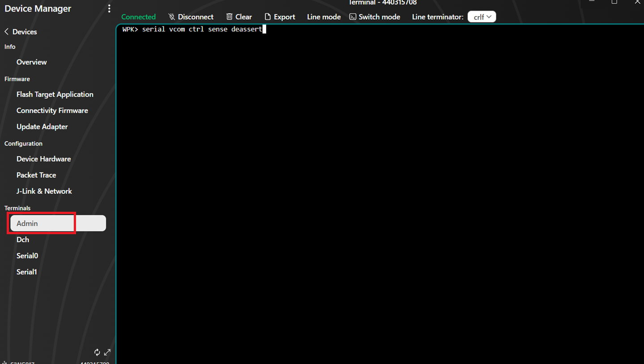Refresh device list with circular arrows icon
Image resolution: width=644 pixels, height=364 pixels.
pos(97,352)
